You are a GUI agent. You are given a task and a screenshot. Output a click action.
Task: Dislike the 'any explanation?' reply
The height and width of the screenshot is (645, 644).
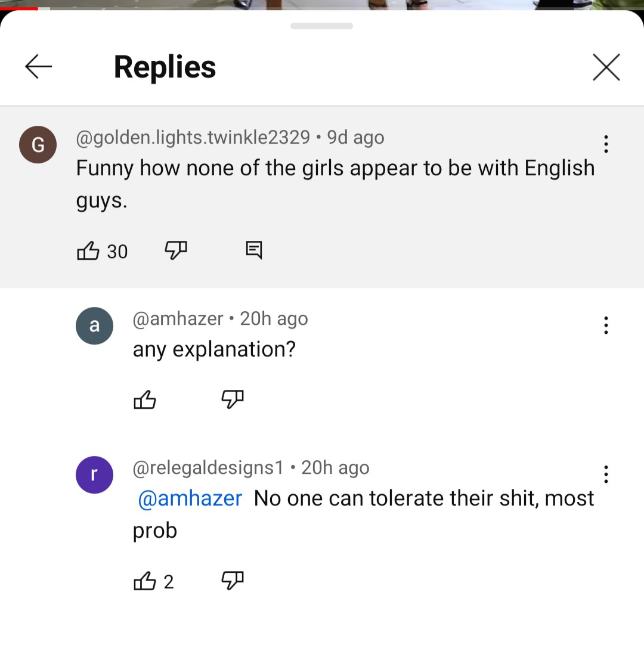point(233,399)
